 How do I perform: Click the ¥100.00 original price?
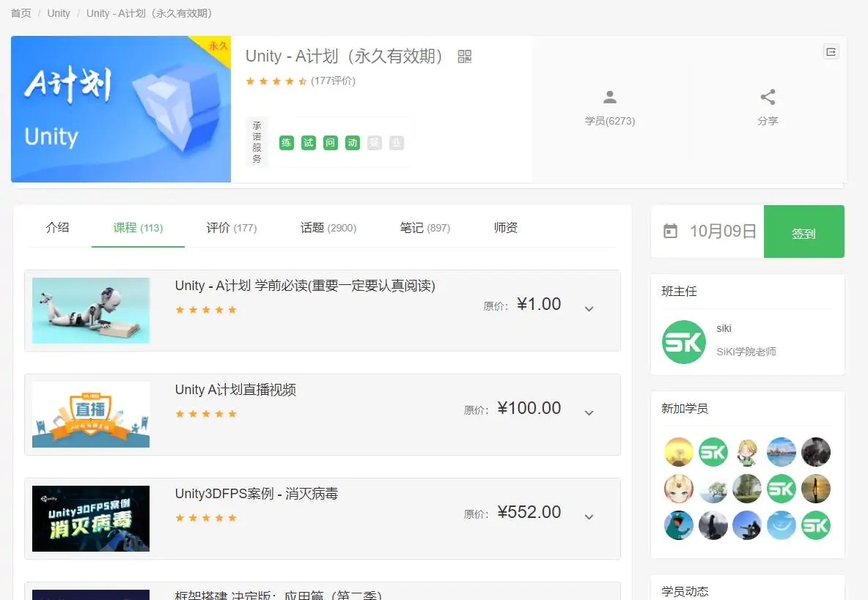click(x=529, y=408)
